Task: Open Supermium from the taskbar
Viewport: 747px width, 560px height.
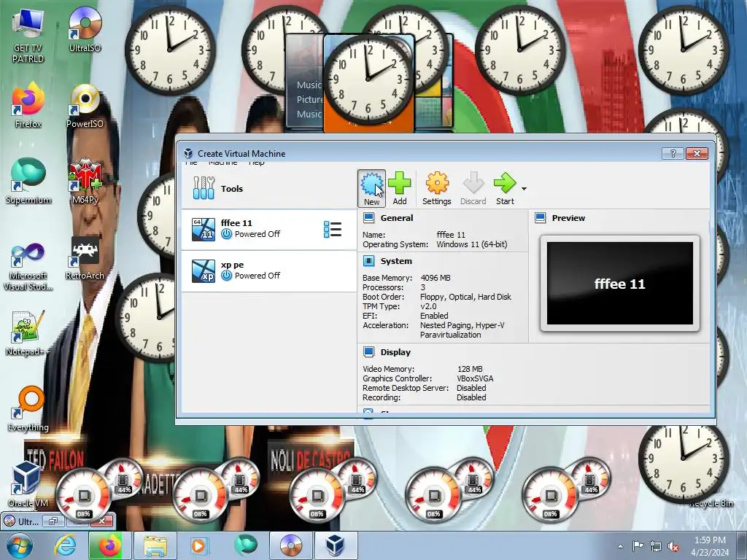Action: pyautogui.click(x=245, y=545)
